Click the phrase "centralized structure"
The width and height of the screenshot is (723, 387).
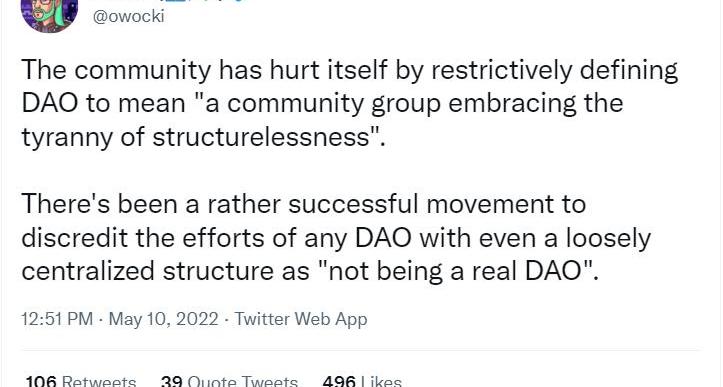(148, 271)
